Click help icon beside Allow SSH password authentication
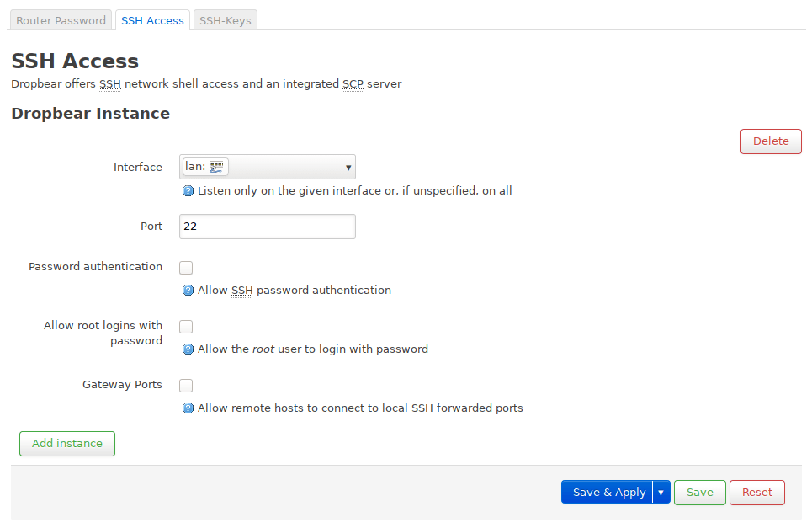812x528 pixels. click(x=188, y=291)
